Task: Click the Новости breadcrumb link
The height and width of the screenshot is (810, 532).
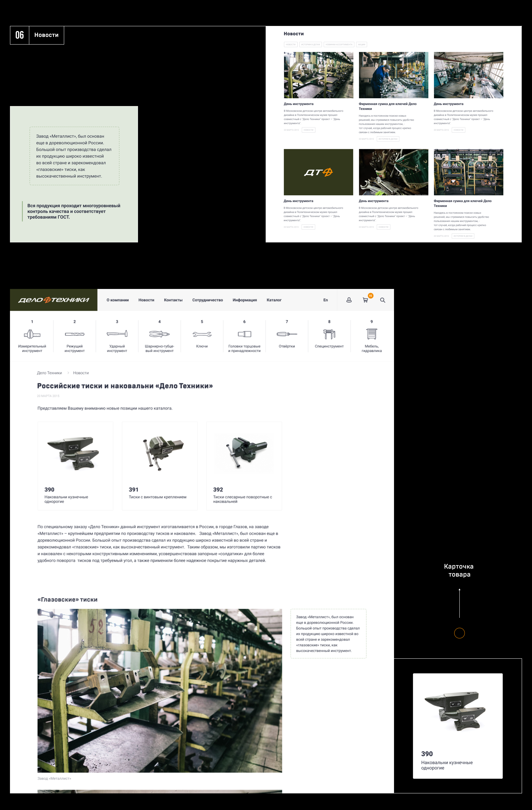Action: (81, 373)
